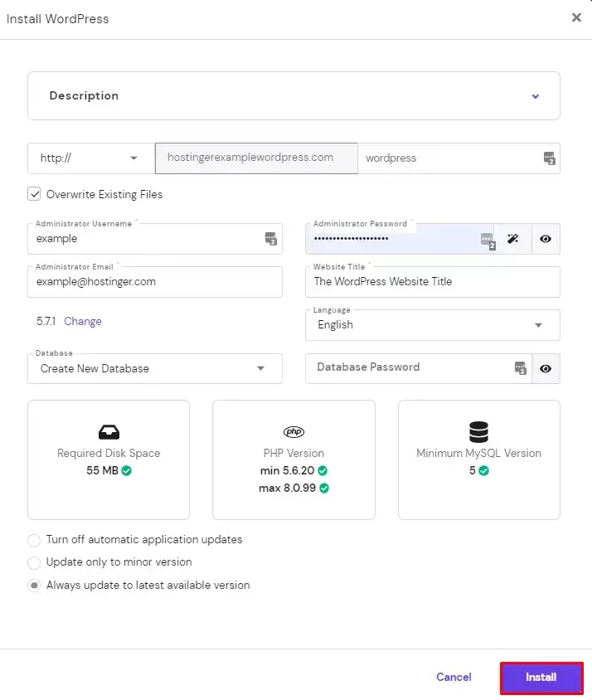This screenshot has height=700, width=592.
Task: Click the autofill icon in Administrator Username field
Action: coord(270,238)
